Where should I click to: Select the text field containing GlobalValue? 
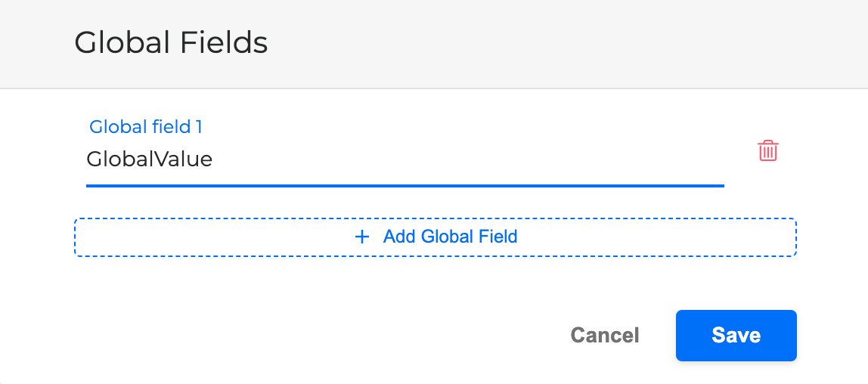click(x=405, y=159)
